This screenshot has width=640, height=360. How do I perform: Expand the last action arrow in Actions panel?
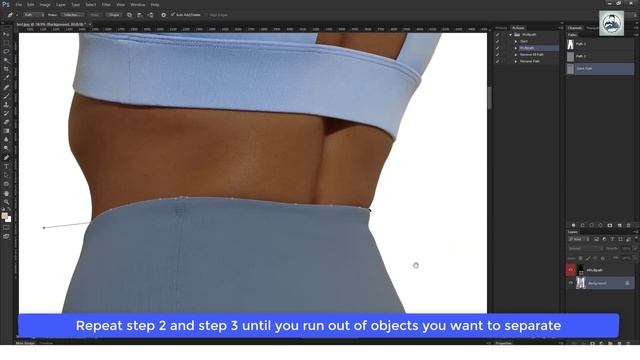coord(516,61)
